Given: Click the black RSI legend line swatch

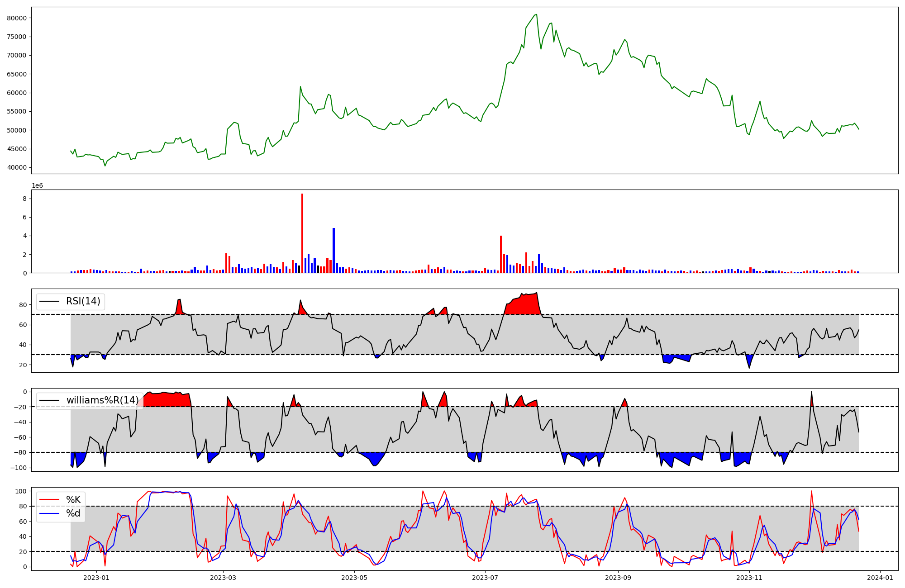Looking at the screenshot, I should 49,301.
